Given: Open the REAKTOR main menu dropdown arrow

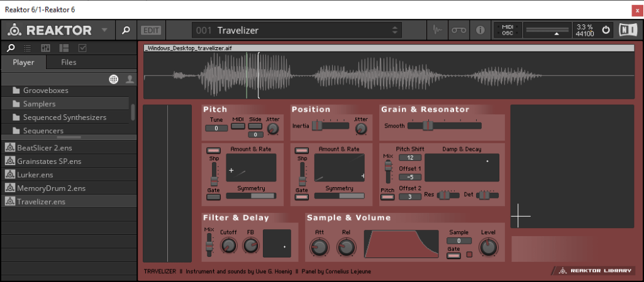Looking at the screenshot, I should 104,30.
